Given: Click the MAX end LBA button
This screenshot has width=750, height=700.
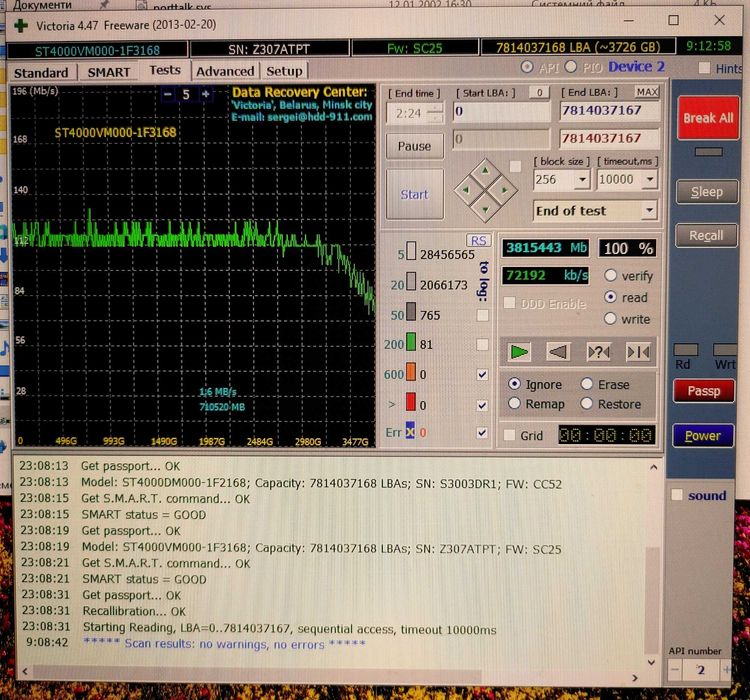Looking at the screenshot, I should [647, 92].
